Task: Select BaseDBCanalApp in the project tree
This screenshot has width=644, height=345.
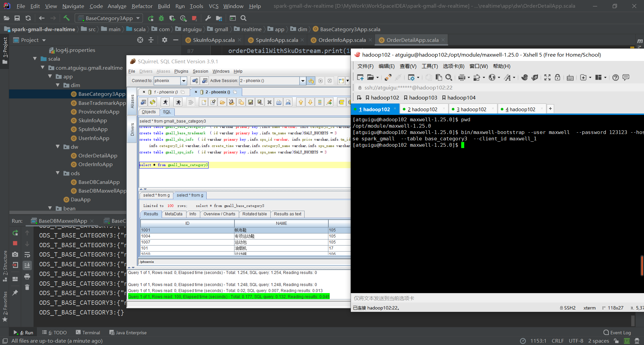Action: click(x=99, y=182)
